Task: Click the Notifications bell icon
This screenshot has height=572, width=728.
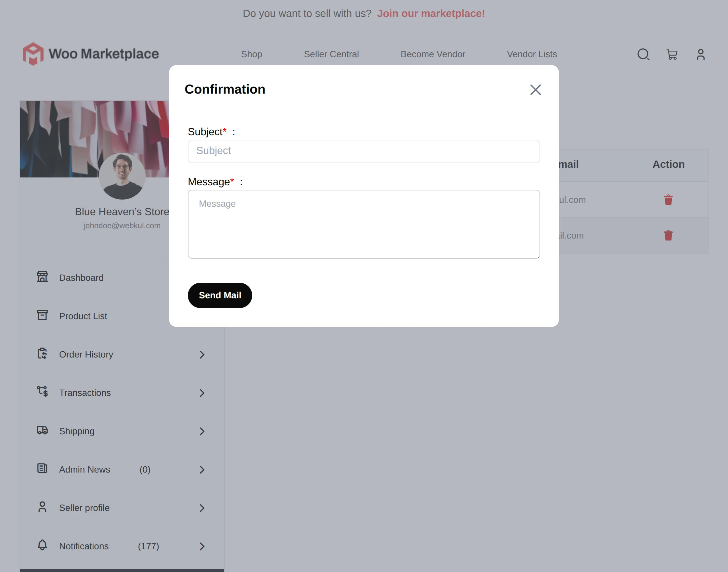Action: [x=42, y=546]
